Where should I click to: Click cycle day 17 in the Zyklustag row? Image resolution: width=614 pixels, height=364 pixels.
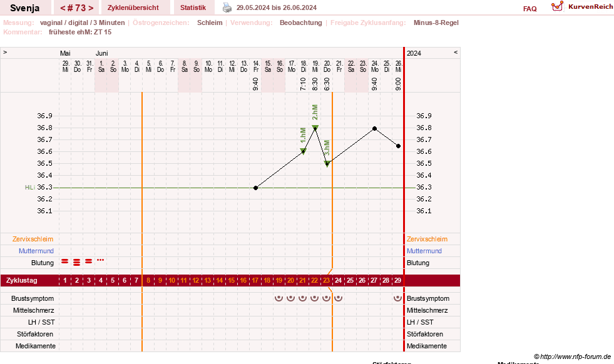tap(255, 281)
